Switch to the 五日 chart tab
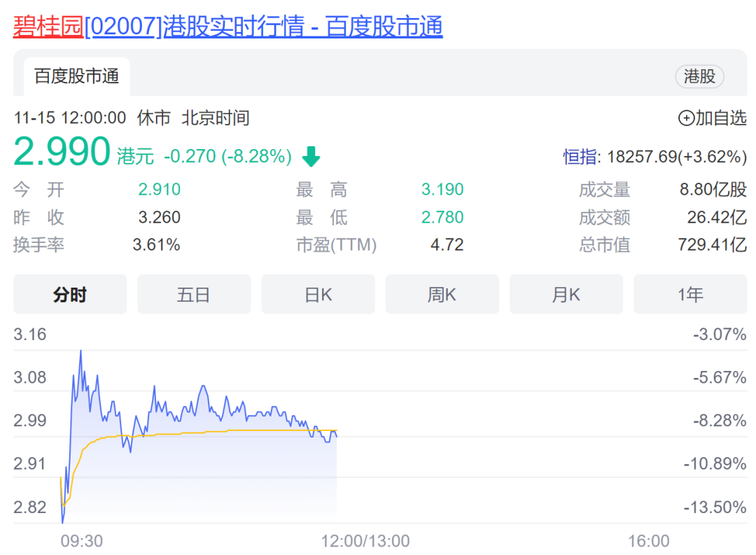Viewport: 756px width, 555px height. point(194,295)
